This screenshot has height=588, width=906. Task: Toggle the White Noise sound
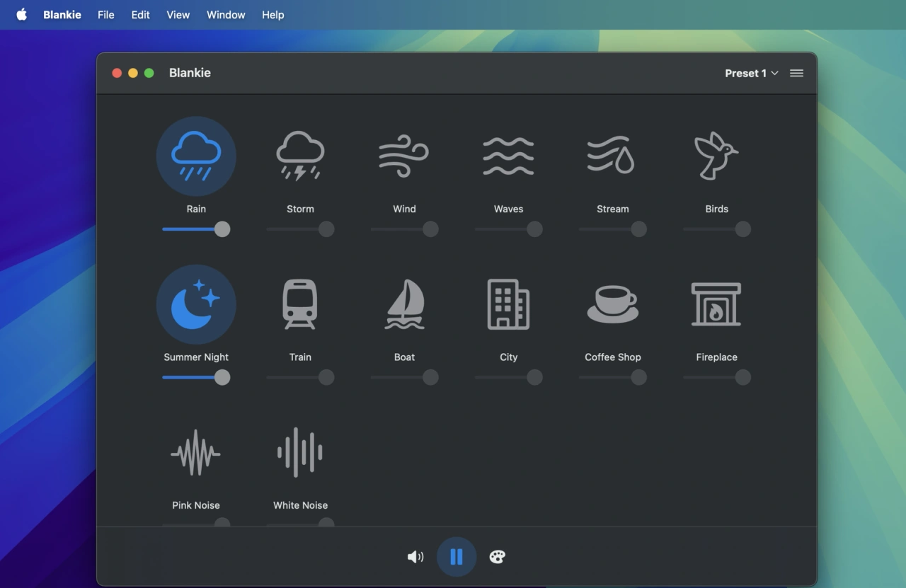pos(300,452)
